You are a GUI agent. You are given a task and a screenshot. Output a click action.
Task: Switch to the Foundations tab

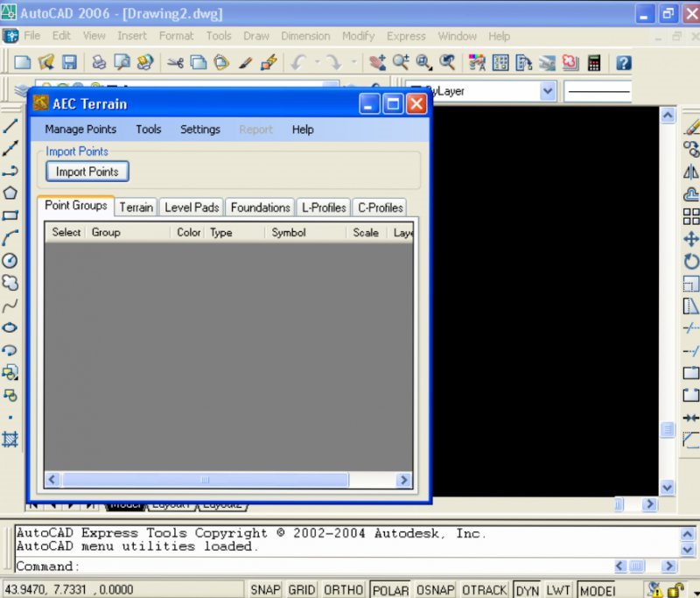(260, 208)
